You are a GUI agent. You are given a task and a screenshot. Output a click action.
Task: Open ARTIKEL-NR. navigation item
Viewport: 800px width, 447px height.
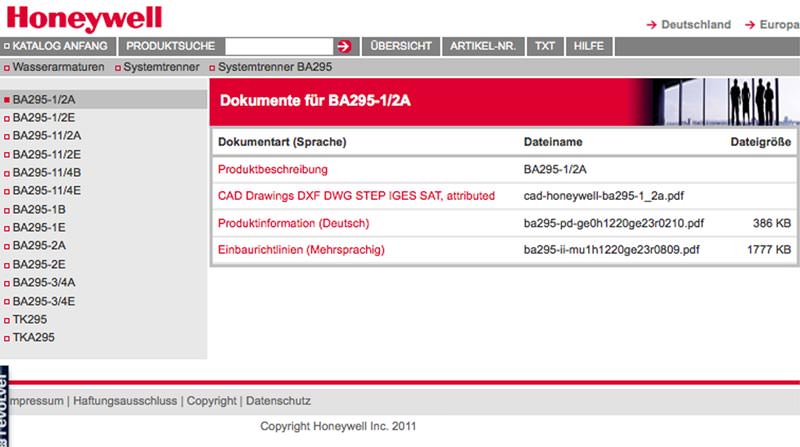click(x=483, y=46)
